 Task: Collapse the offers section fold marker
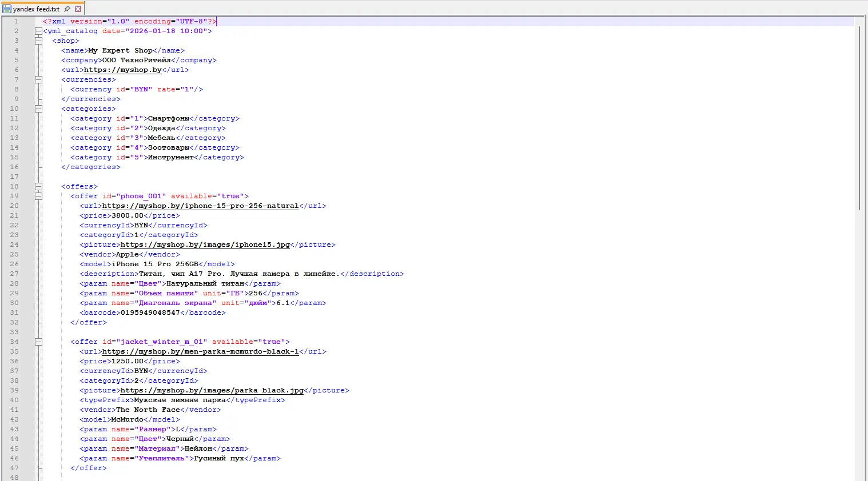[38, 187]
